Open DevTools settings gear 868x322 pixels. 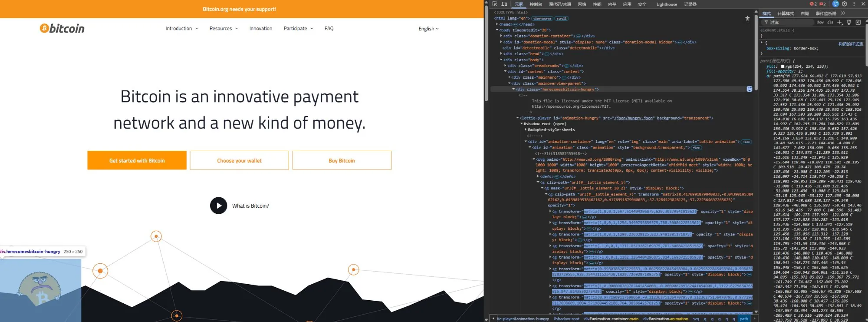coord(845,4)
